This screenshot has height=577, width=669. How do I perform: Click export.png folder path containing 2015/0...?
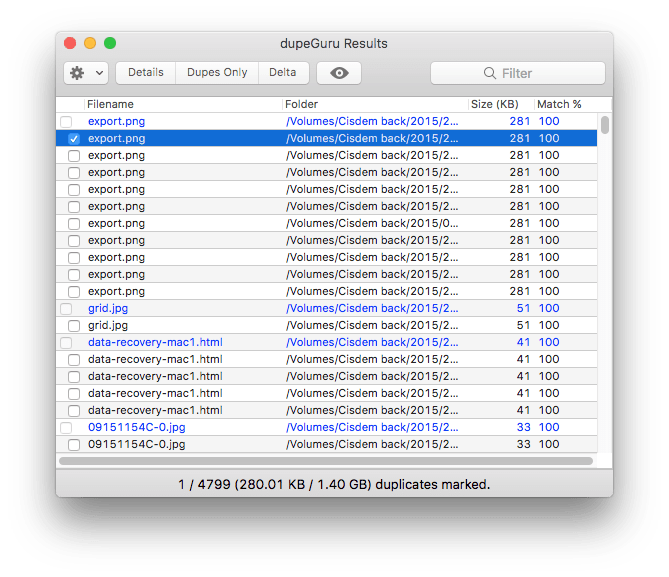tap(372, 223)
